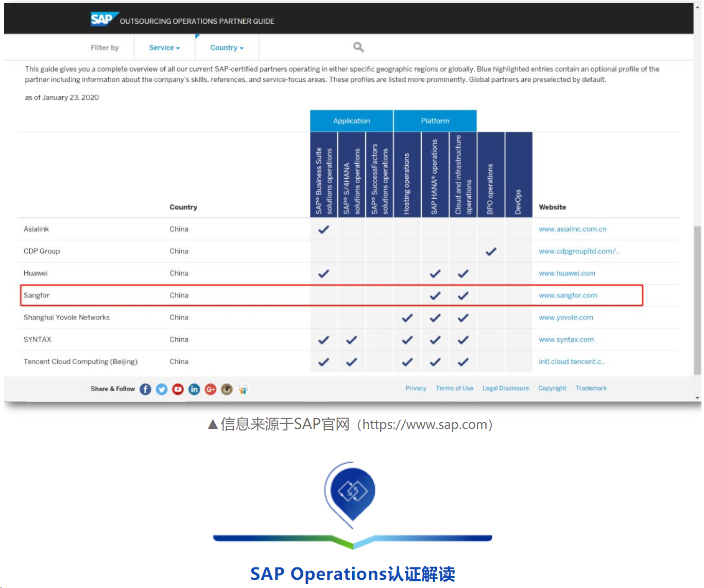Click SYNTAX's Cloud and infrastructure checkmark
Screen dimensions: 704x588
click(463, 340)
